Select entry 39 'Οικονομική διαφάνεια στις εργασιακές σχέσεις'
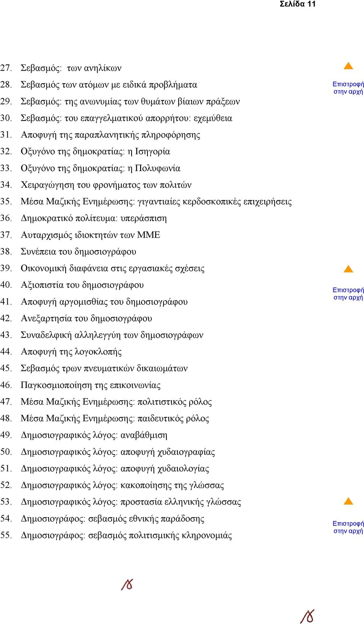Viewport: 364px width, 624px height. [113, 268]
